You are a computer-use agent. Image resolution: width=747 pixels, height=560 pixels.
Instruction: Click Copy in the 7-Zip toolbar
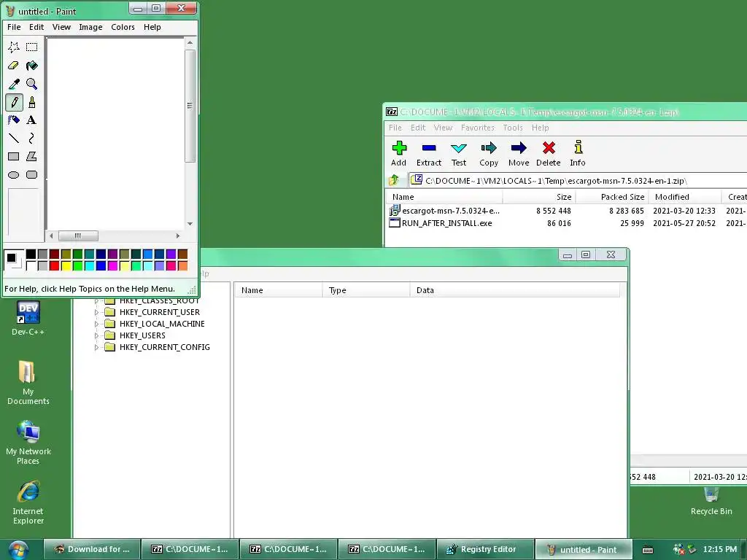pyautogui.click(x=489, y=153)
